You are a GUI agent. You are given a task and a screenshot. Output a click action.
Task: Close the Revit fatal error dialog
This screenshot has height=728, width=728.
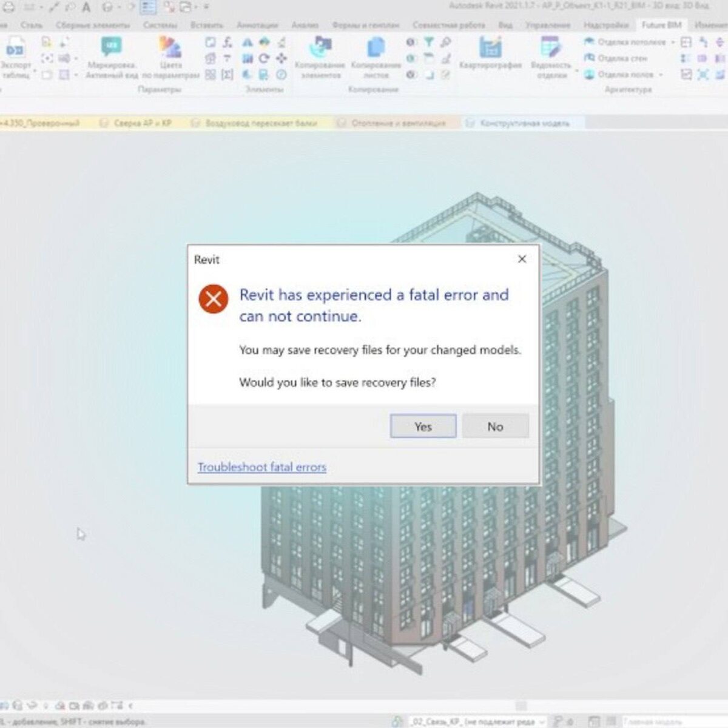(522, 259)
